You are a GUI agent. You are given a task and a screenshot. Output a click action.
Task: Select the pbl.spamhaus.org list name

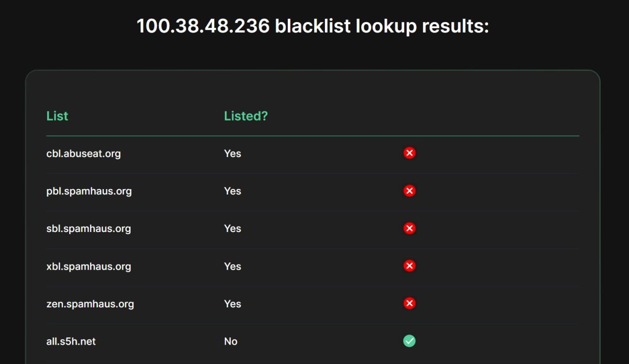(89, 191)
